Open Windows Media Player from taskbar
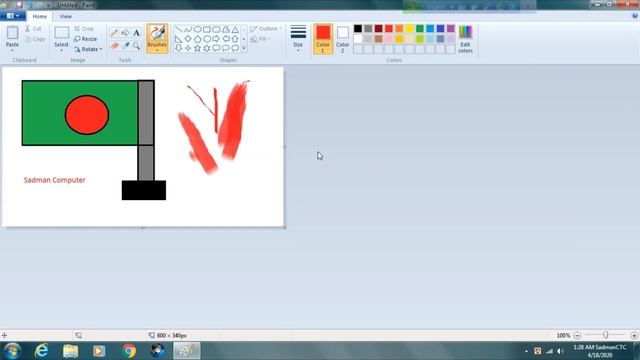640x360 pixels. point(99,351)
